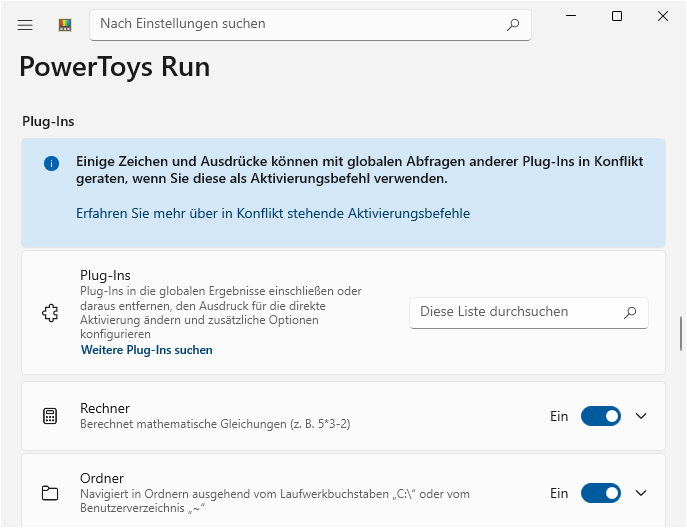Viewport: 687px width, 528px height.
Task: Maximize the PowerToys settings window
Action: [617, 16]
